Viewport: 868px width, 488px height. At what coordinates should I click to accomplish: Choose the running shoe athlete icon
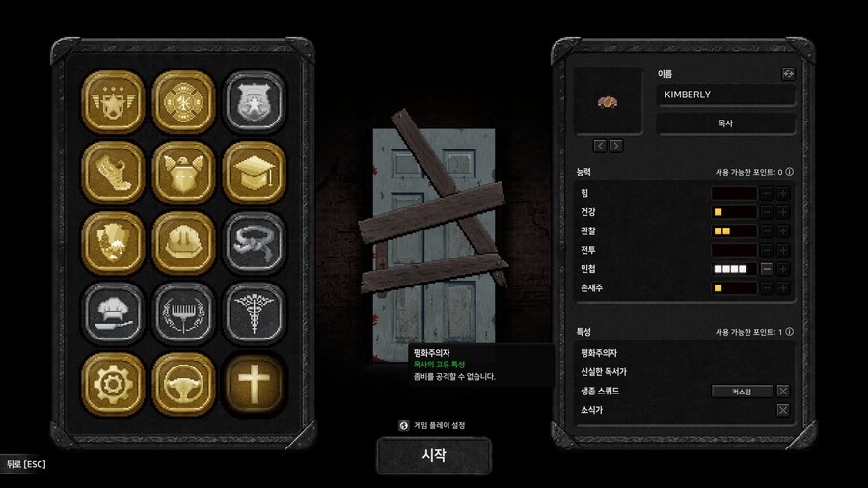113,172
